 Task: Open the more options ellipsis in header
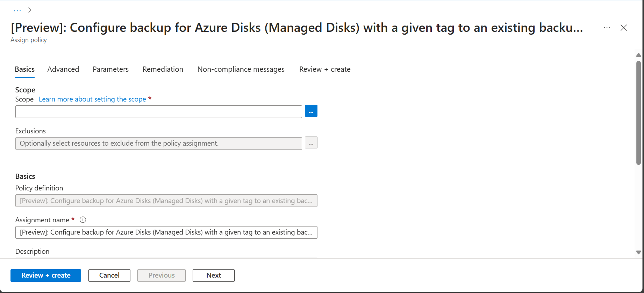[x=607, y=28]
